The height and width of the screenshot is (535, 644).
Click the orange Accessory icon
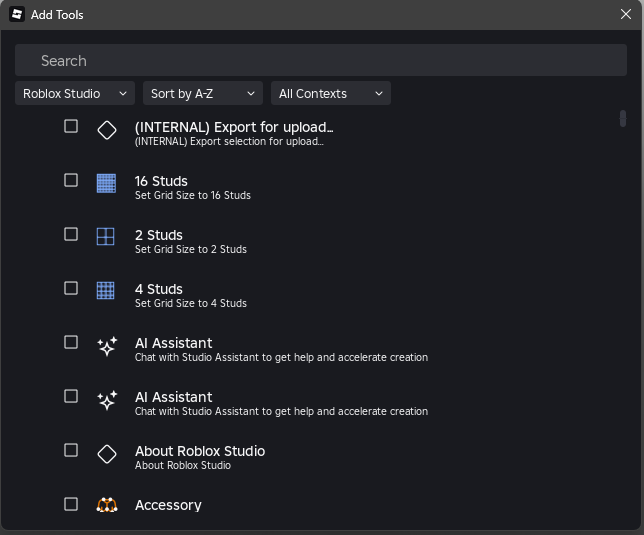[x=107, y=505]
